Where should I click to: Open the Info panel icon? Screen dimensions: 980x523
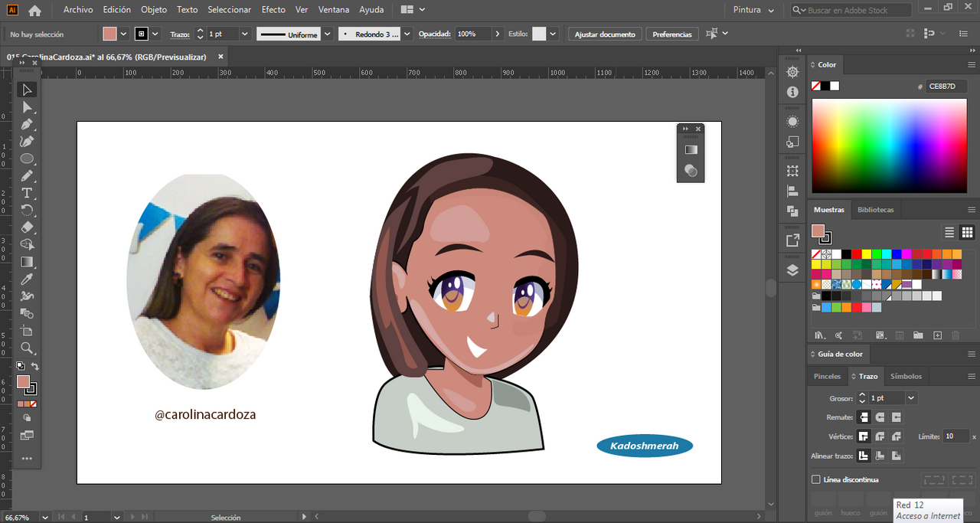coord(792,92)
